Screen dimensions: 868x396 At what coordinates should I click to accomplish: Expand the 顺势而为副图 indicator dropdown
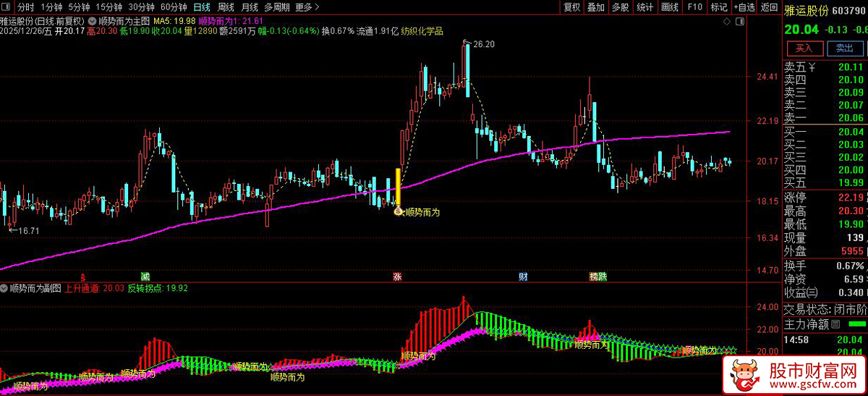click(4, 287)
